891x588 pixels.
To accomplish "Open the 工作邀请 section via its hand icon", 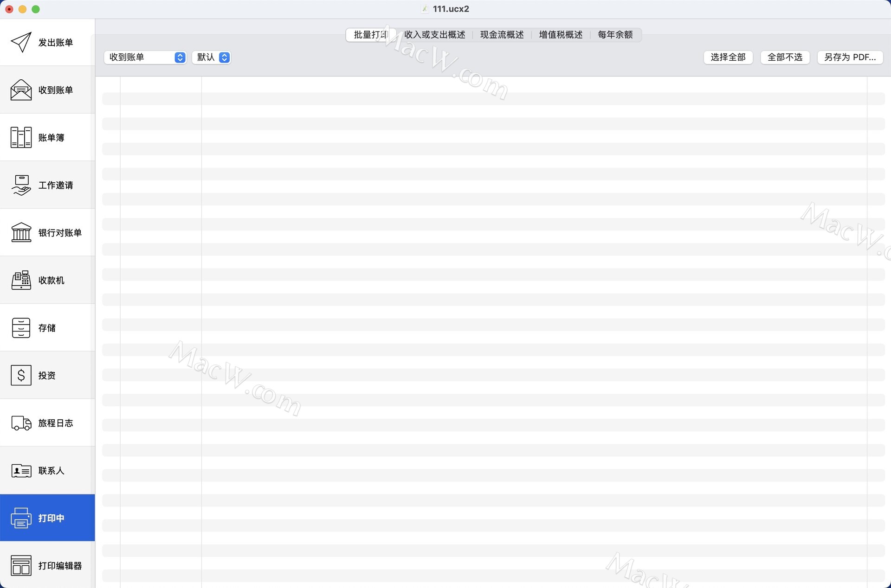I will point(21,185).
